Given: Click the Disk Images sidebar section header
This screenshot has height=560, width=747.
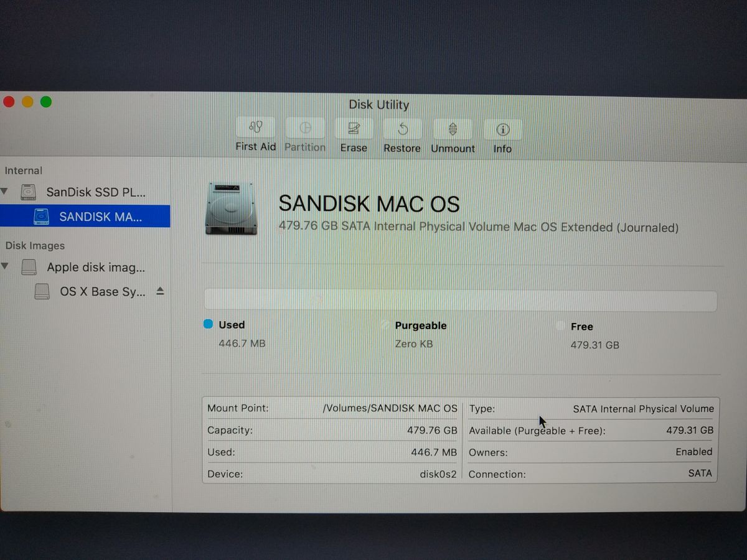Looking at the screenshot, I should (x=35, y=246).
